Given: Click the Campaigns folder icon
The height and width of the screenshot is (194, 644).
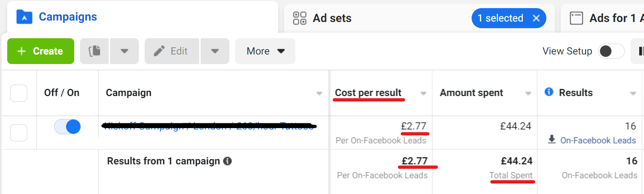Looking at the screenshot, I should click(x=24, y=17).
